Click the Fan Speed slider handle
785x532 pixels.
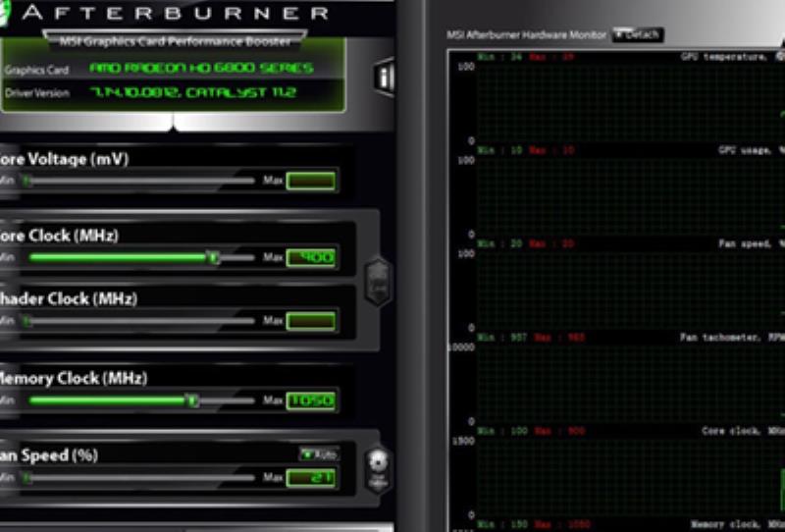(x=27, y=478)
